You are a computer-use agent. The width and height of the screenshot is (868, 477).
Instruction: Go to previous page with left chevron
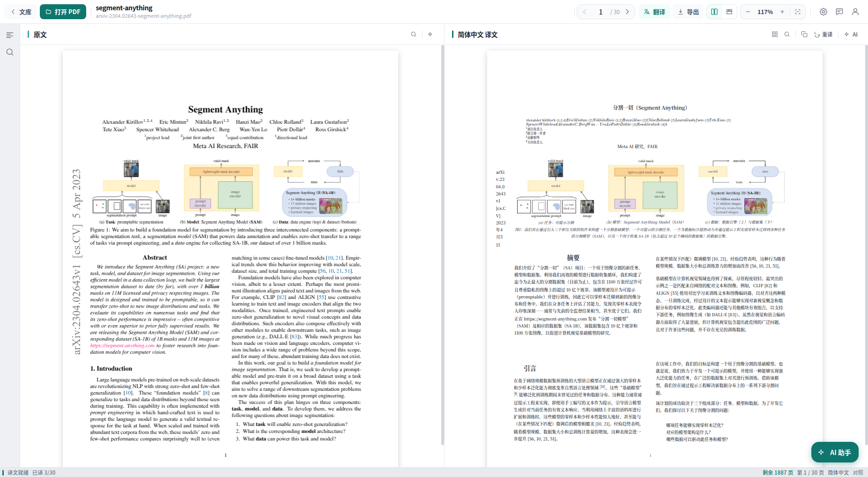(585, 12)
